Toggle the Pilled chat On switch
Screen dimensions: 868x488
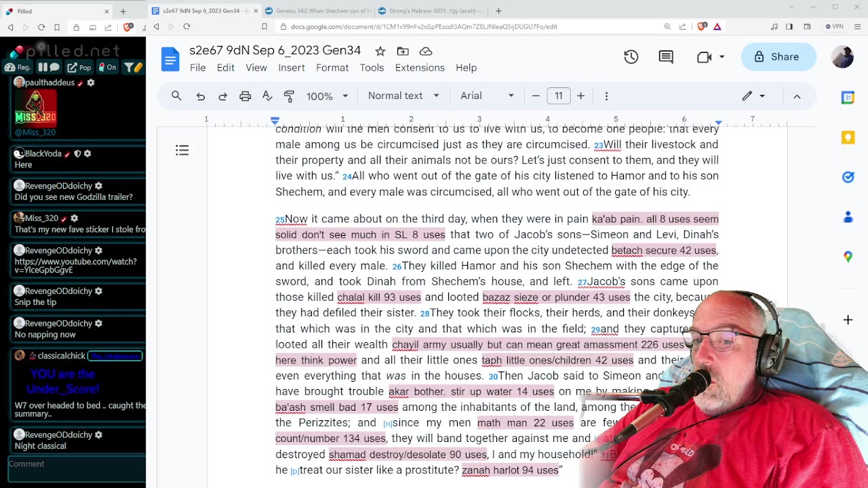point(107,67)
